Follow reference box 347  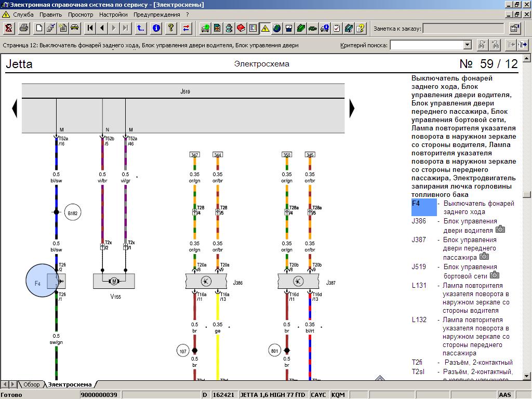(x=194, y=155)
